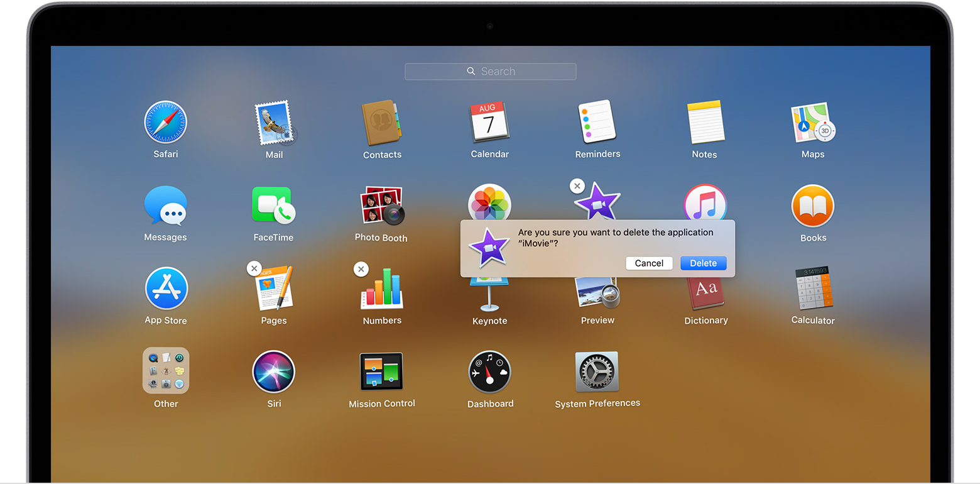Open FaceTime

tap(273, 206)
